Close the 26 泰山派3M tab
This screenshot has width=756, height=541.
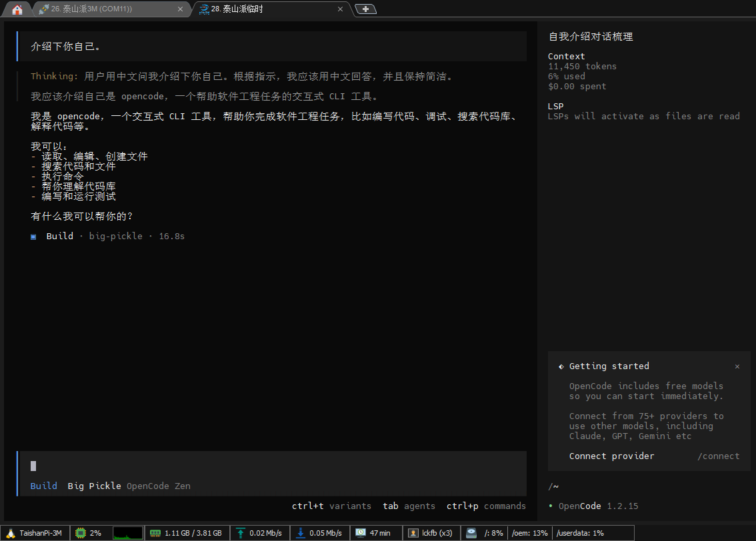pyautogui.click(x=180, y=9)
